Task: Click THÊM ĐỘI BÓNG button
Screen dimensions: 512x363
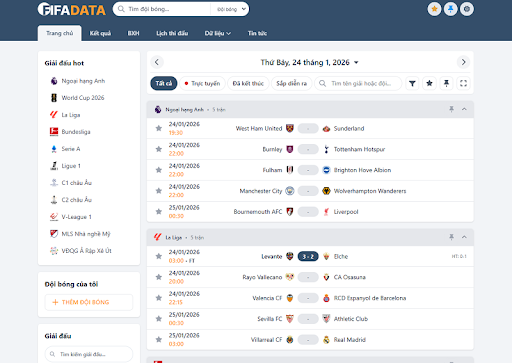Action: (89, 302)
